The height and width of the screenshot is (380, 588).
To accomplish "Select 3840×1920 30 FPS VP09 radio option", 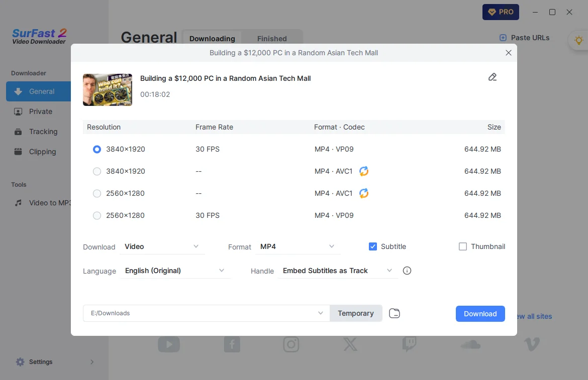I will point(97,149).
